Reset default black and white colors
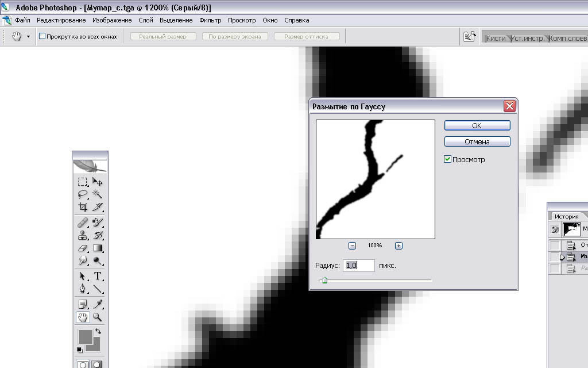Image resolution: width=588 pixels, height=368 pixels. pos(79,350)
